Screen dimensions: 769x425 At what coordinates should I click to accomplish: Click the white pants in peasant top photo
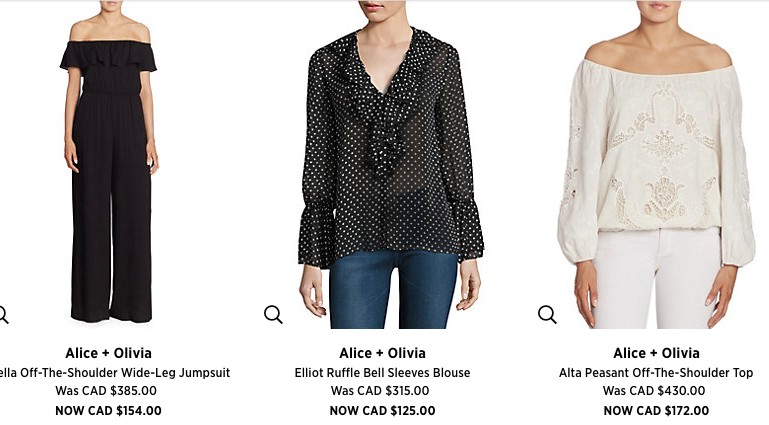(656, 279)
